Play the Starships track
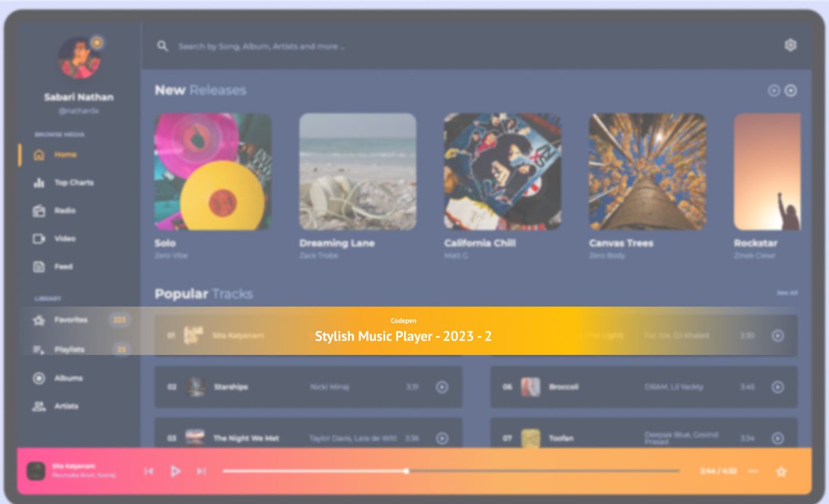This screenshot has width=829, height=504. click(442, 387)
